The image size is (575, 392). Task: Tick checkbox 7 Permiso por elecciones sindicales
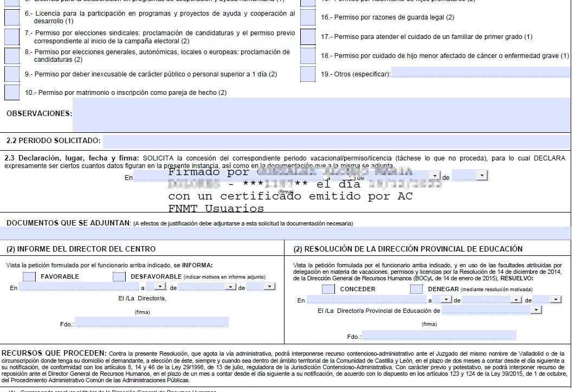[x=12, y=37]
